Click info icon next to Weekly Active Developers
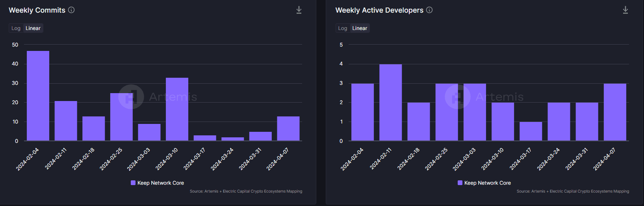The image size is (644, 206). 429,10
